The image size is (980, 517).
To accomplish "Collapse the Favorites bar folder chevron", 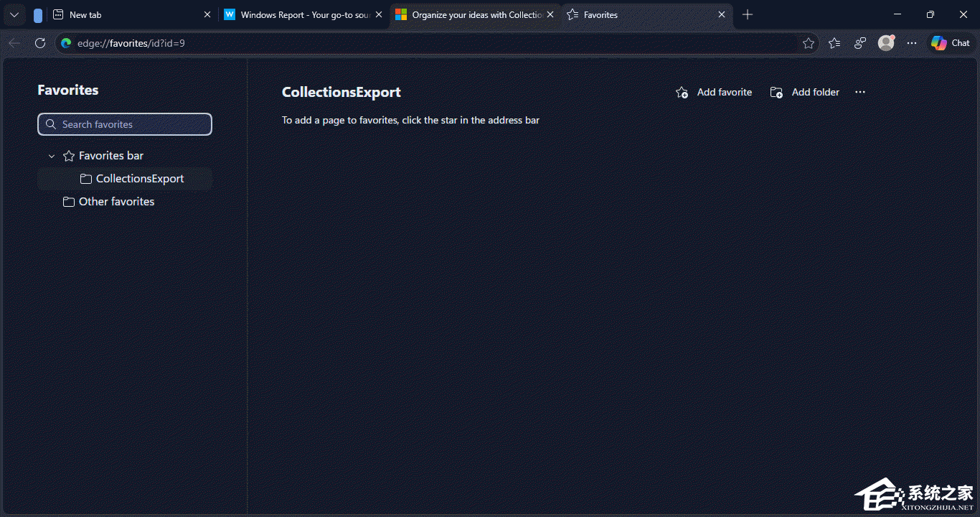I will point(52,156).
